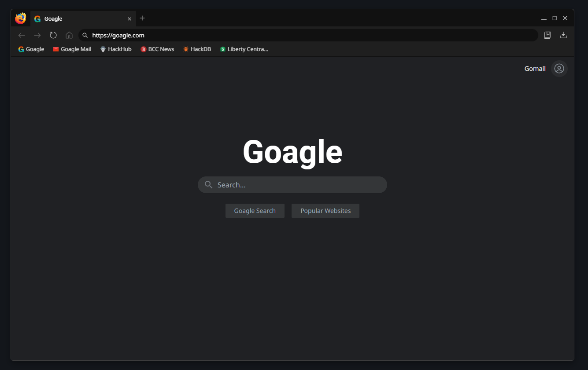This screenshot has width=588, height=370.
Task: Open the HackHub bookmark
Action: [x=116, y=49]
